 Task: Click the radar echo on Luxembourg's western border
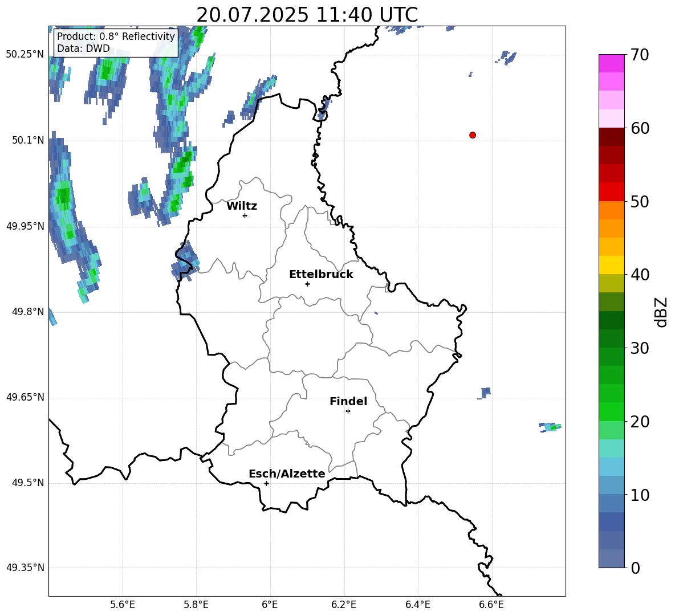(x=185, y=261)
